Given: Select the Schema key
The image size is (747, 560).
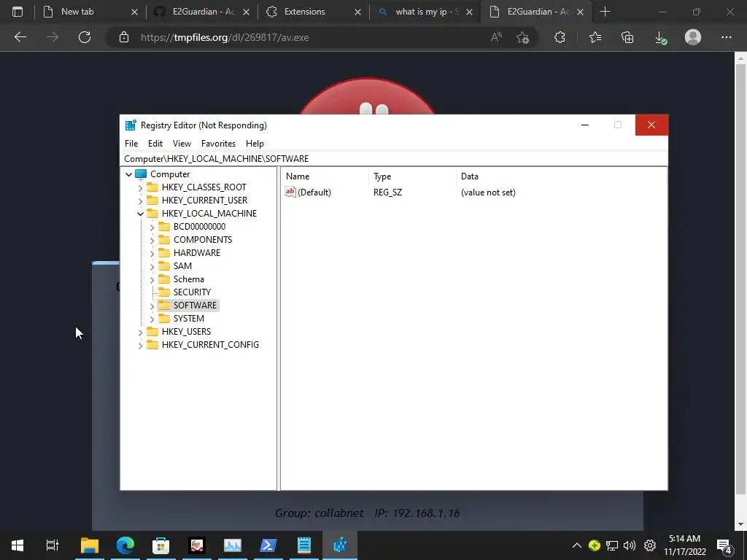Looking at the screenshot, I should click(189, 279).
